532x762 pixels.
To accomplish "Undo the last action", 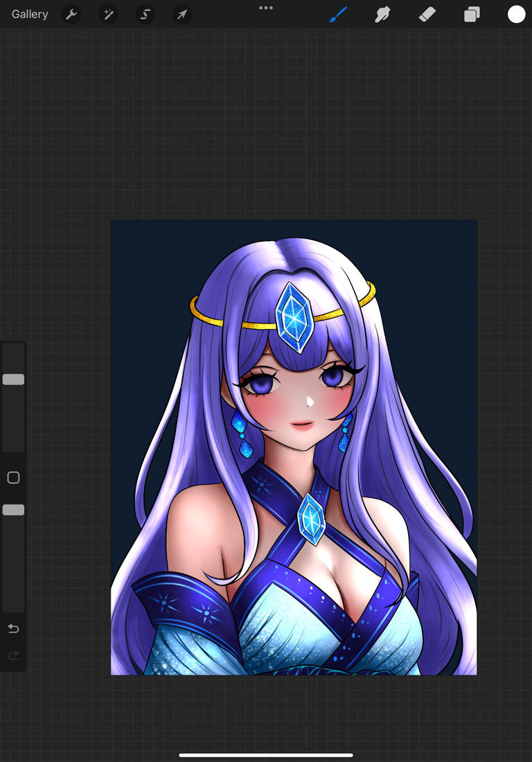I will pyautogui.click(x=14, y=629).
